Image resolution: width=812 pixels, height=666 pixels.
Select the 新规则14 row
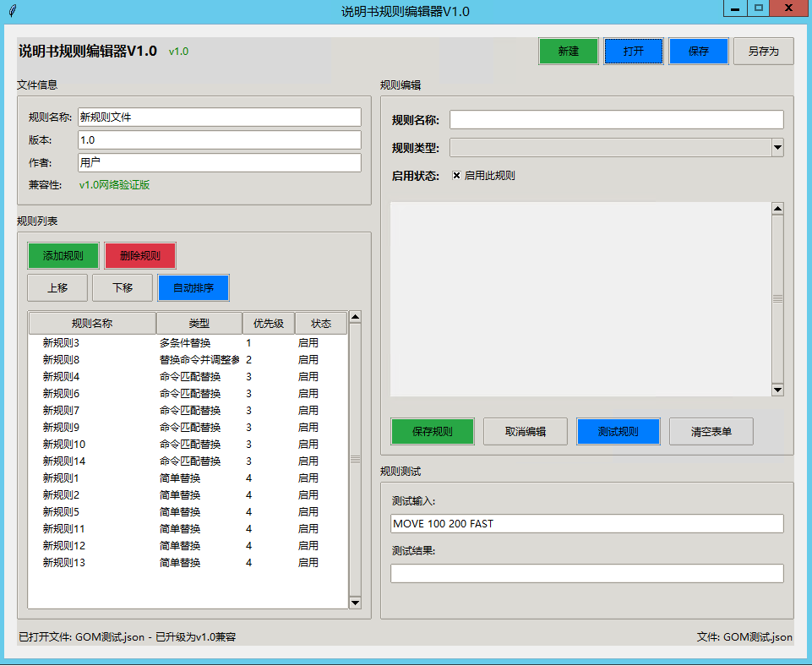tap(64, 461)
